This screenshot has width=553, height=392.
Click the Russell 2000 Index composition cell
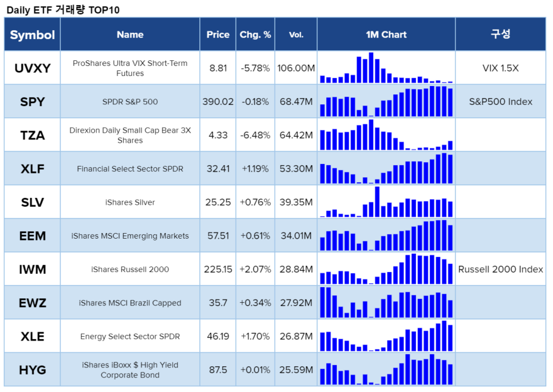[500, 269]
